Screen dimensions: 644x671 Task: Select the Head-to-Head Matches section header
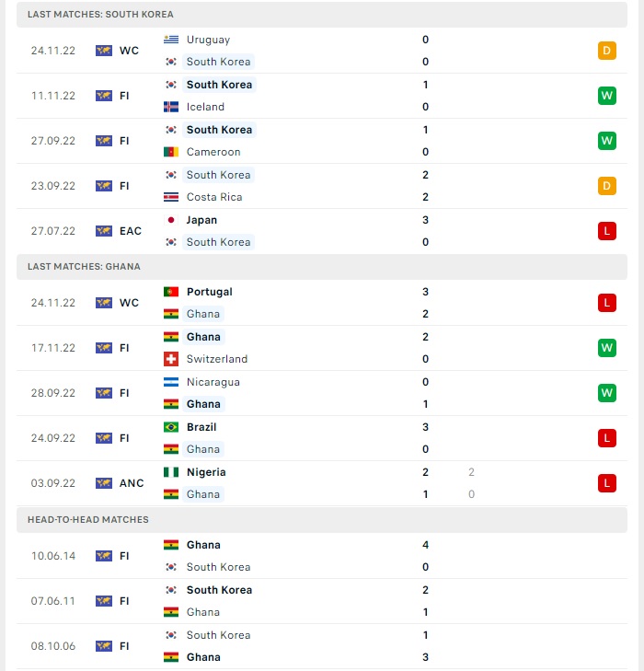[x=322, y=519]
